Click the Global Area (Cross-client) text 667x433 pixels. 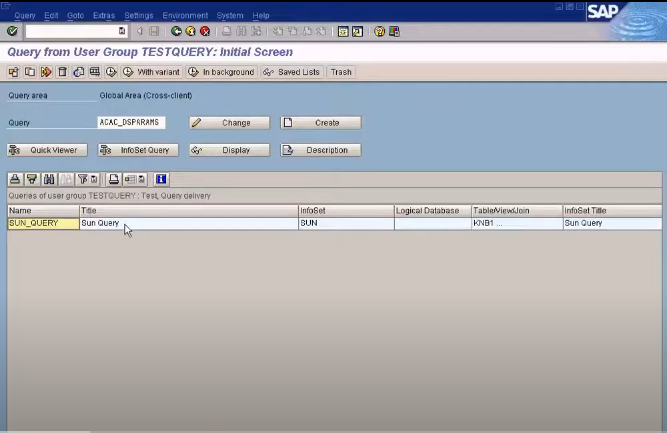coord(146,95)
